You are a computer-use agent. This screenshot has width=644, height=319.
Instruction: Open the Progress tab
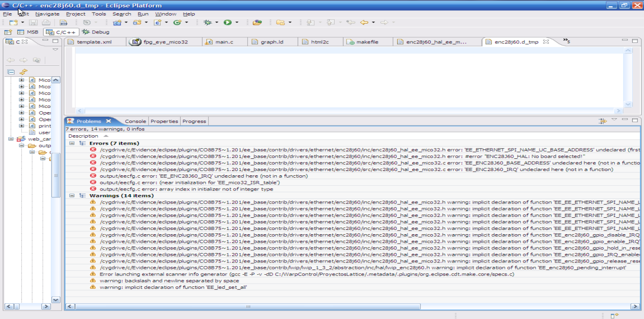coord(194,121)
